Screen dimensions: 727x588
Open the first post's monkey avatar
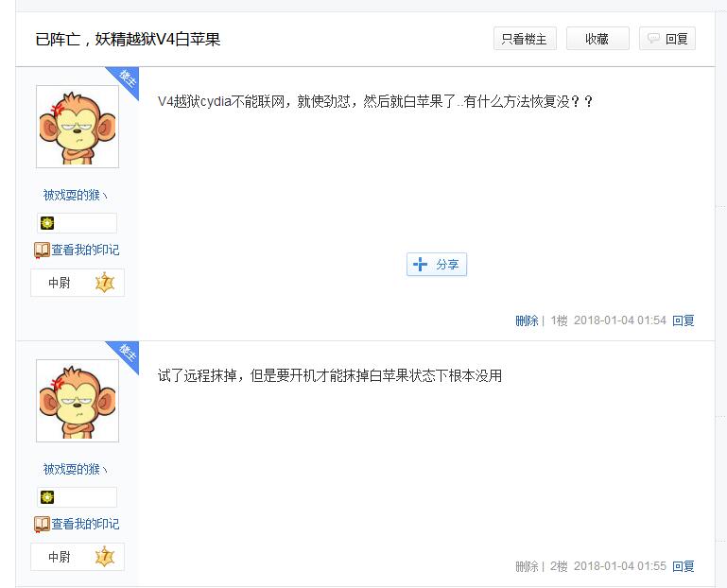(78, 127)
